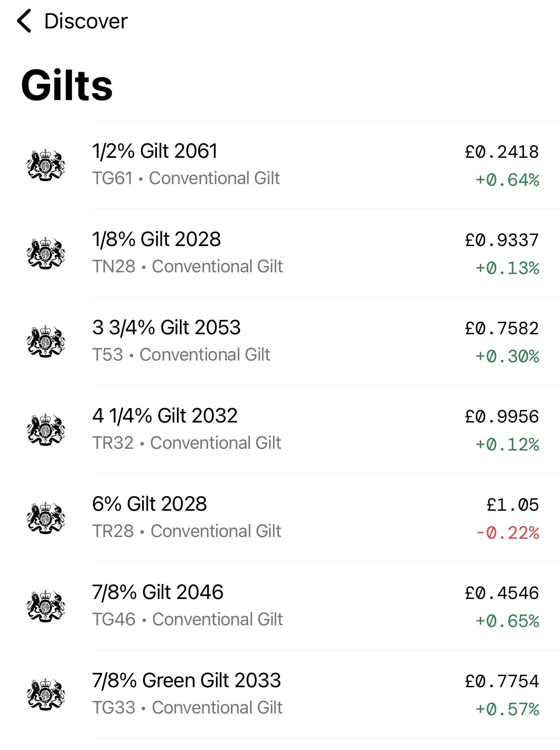The width and height of the screenshot is (560, 750).
Task: Tap the crest icon beside 7/8% Gilt 2046
Action: point(46,606)
